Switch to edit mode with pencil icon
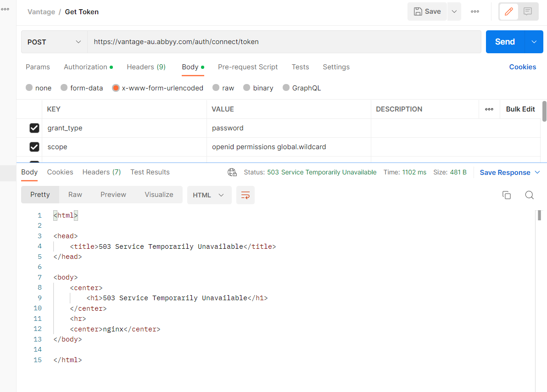 pos(509,11)
